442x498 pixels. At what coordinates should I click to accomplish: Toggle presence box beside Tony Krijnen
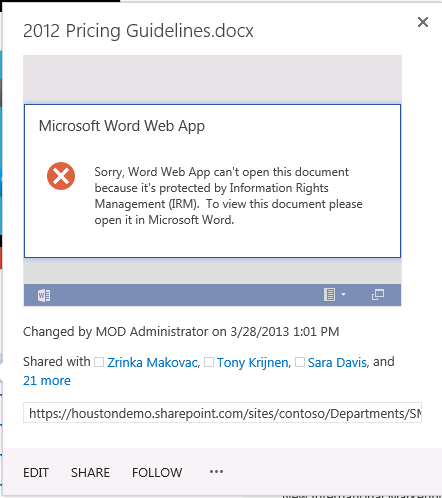209,362
